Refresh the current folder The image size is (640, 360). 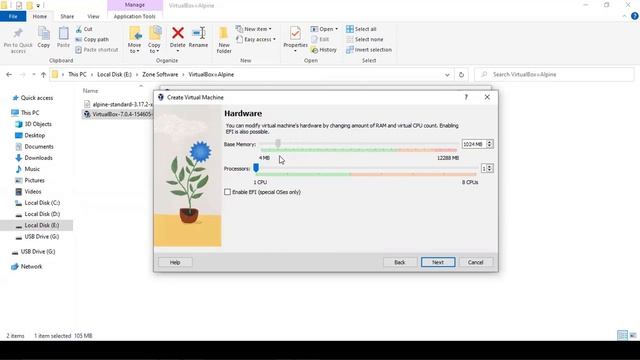[461, 75]
